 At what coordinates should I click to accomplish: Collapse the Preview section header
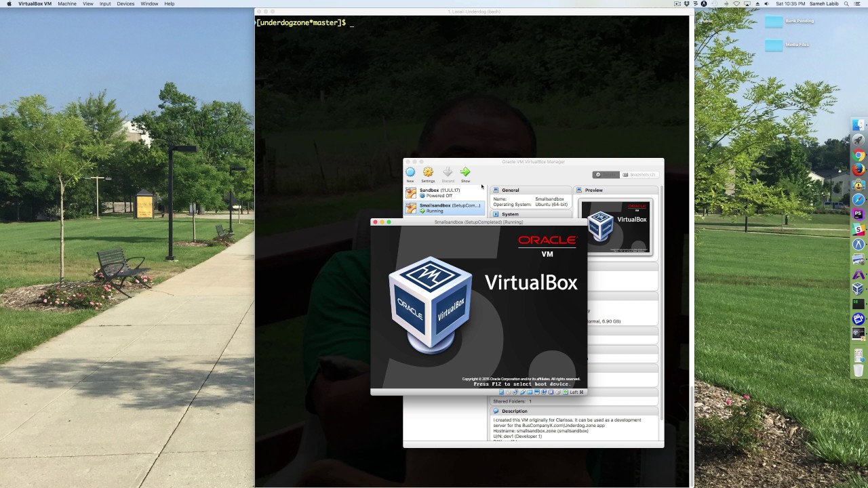pos(616,190)
